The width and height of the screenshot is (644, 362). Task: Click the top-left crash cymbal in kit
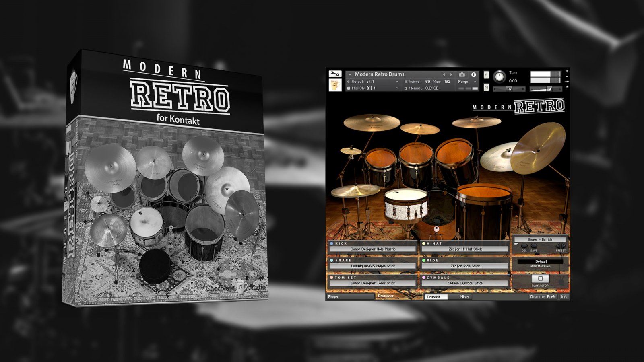[x=372, y=122]
